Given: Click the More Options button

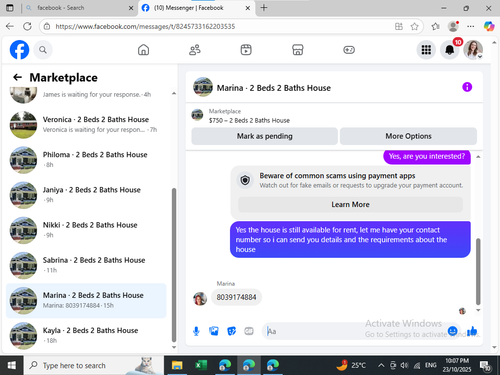Looking at the screenshot, I should pyautogui.click(x=408, y=136).
